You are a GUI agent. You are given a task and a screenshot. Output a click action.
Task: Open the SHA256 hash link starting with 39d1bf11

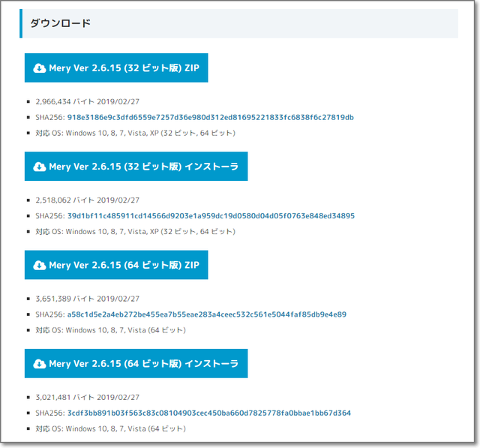211,215
